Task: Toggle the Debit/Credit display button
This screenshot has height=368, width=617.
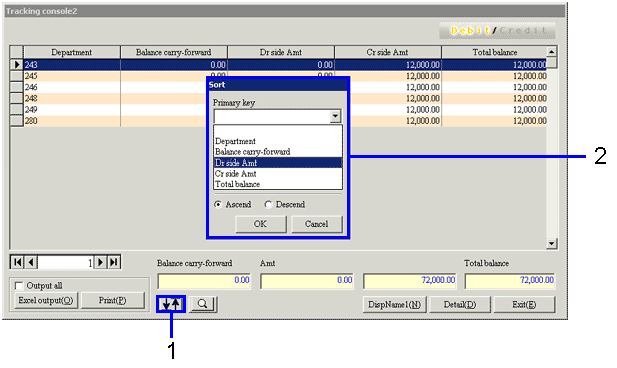Action: point(497,31)
